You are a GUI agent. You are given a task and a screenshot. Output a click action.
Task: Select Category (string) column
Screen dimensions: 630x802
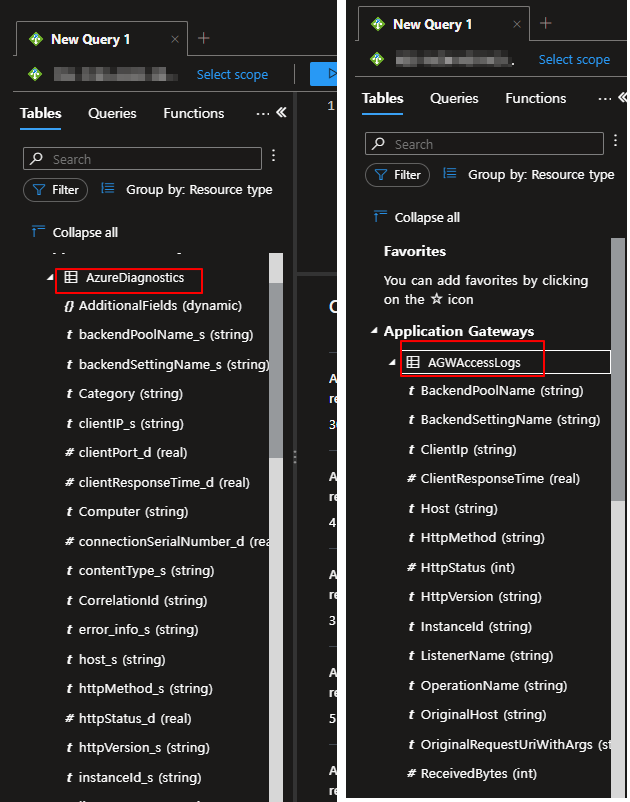click(124, 394)
